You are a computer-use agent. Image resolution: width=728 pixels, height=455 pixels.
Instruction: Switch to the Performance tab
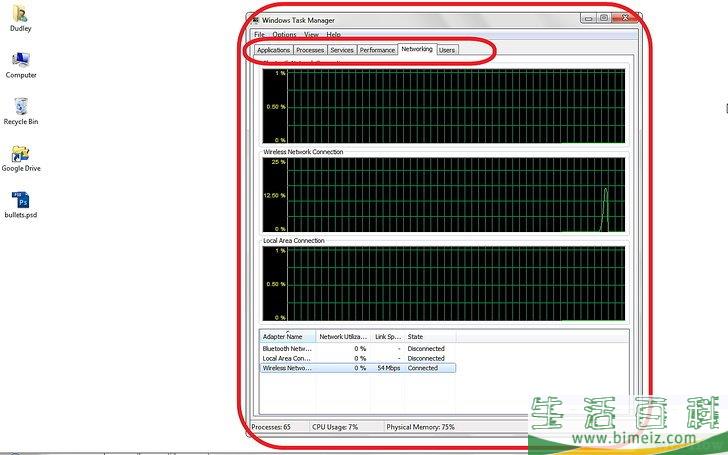tap(377, 50)
